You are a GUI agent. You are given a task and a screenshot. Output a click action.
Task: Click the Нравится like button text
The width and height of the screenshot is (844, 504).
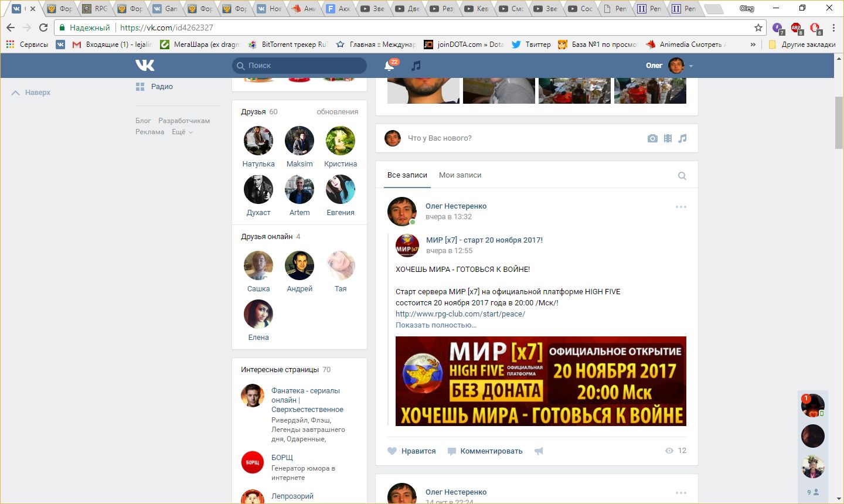418,451
